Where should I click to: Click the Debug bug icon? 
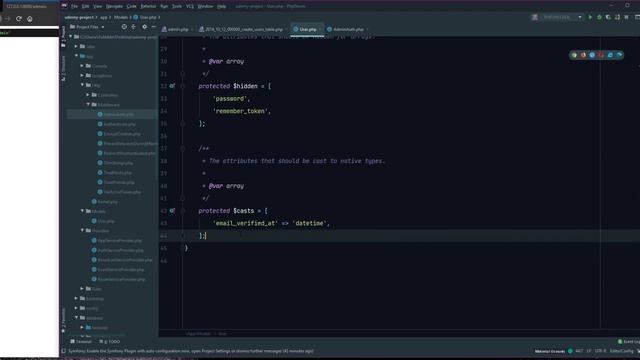pyautogui.click(x=599, y=17)
